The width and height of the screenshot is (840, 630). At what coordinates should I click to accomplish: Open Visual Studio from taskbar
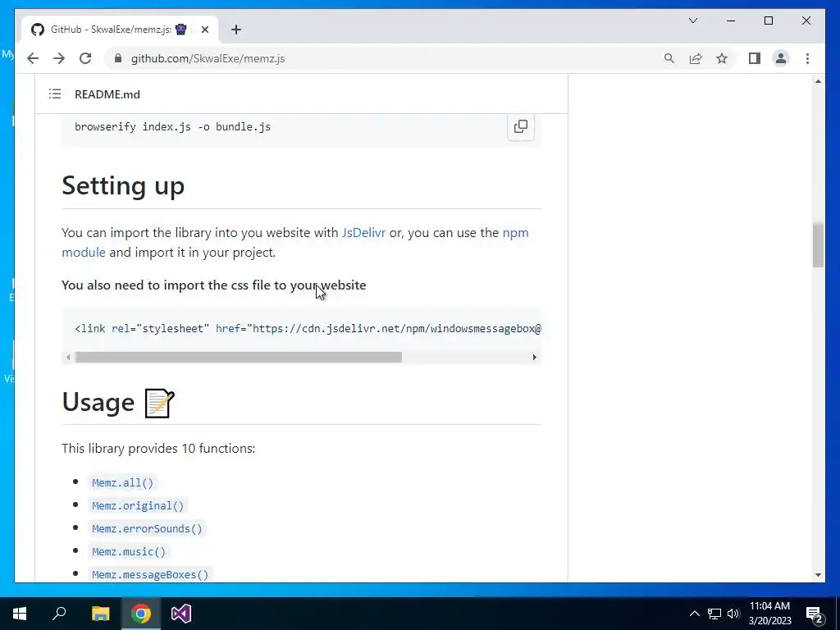pos(181,614)
